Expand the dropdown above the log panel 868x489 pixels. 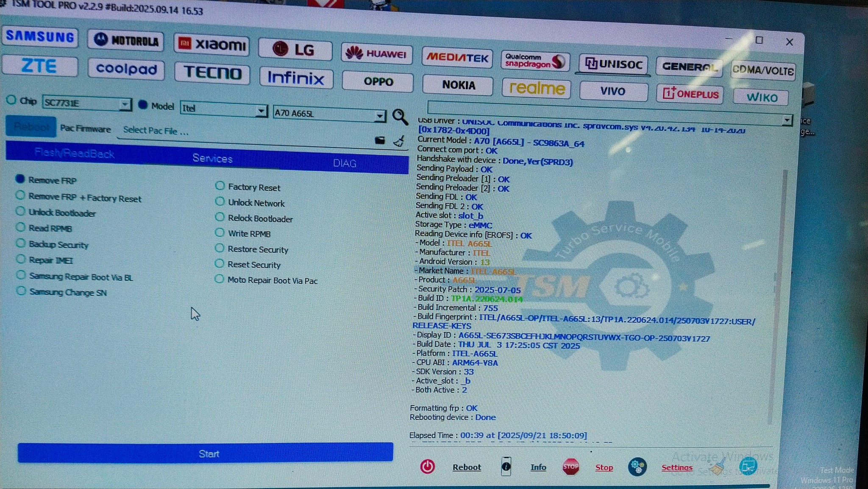coord(787,120)
